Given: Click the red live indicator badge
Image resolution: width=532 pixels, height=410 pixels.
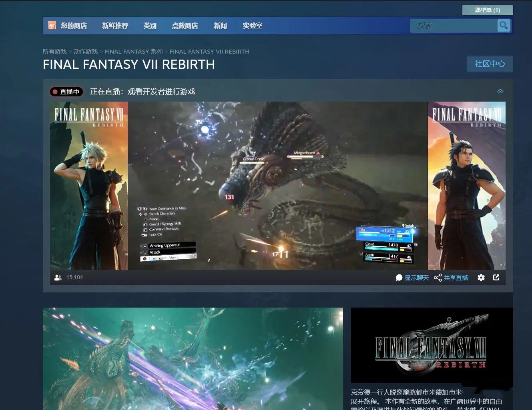Looking at the screenshot, I should pyautogui.click(x=66, y=92).
